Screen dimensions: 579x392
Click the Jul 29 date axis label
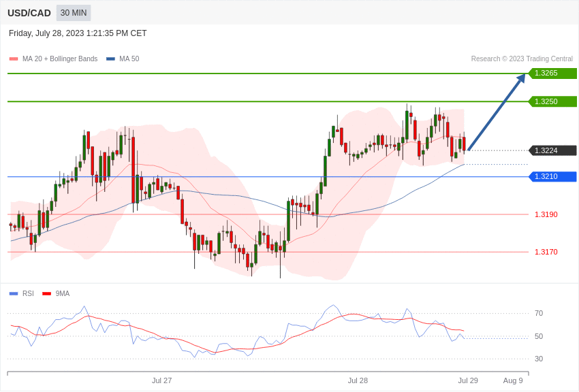pyautogui.click(x=468, y=380)
